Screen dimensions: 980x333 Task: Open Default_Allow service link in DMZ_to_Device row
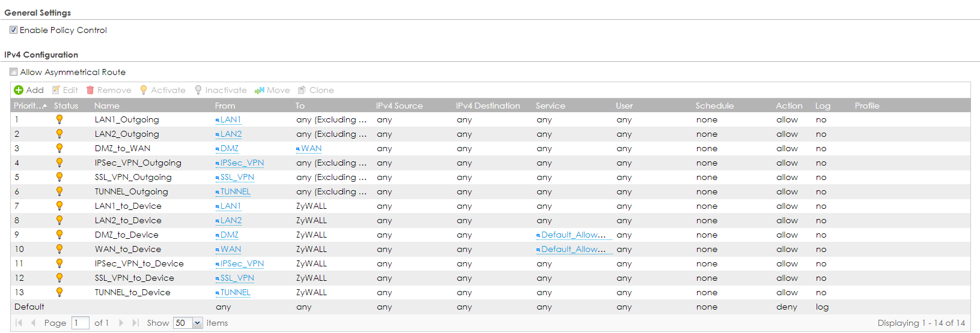(573, 235)
